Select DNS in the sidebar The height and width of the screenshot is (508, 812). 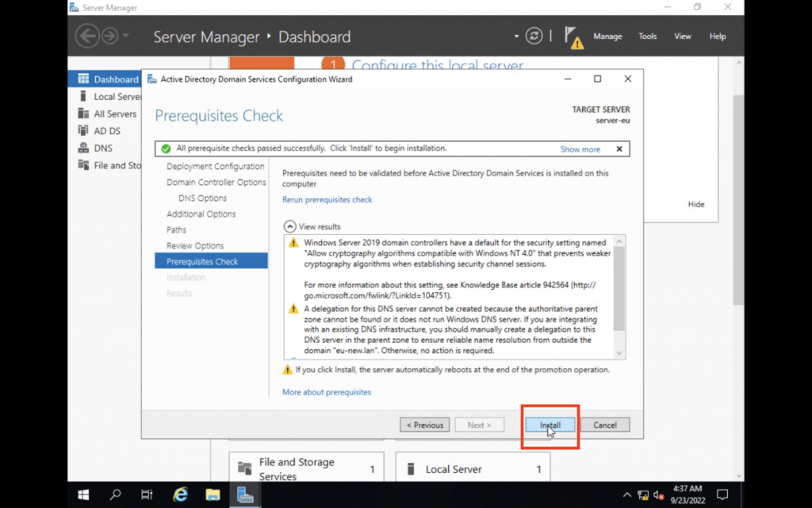[x=103, y=148]
